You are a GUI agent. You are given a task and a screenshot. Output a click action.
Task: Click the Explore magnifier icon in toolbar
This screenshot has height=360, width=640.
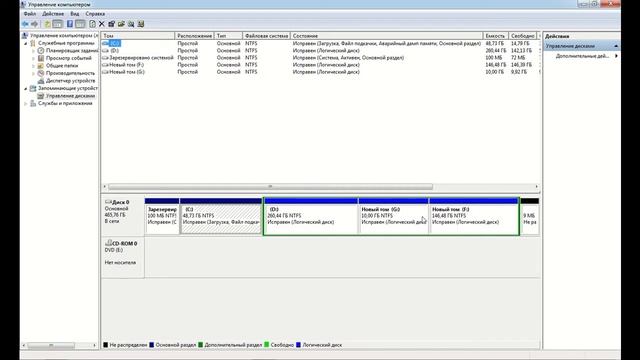(x=131, y=24)
